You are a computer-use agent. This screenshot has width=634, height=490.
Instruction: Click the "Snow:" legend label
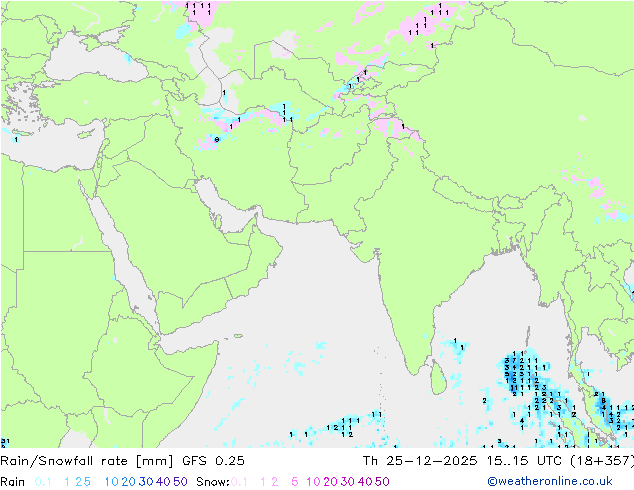click(x=213, y=482)
